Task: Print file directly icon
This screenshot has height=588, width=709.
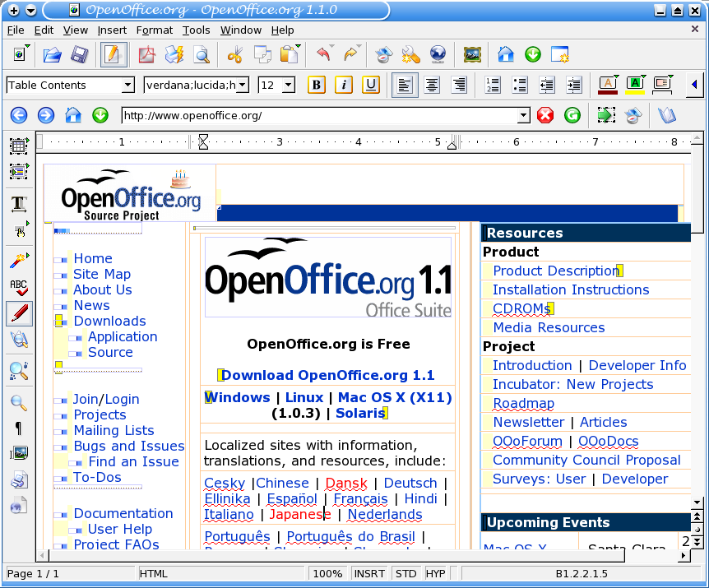Action: [x=174, y=55]
